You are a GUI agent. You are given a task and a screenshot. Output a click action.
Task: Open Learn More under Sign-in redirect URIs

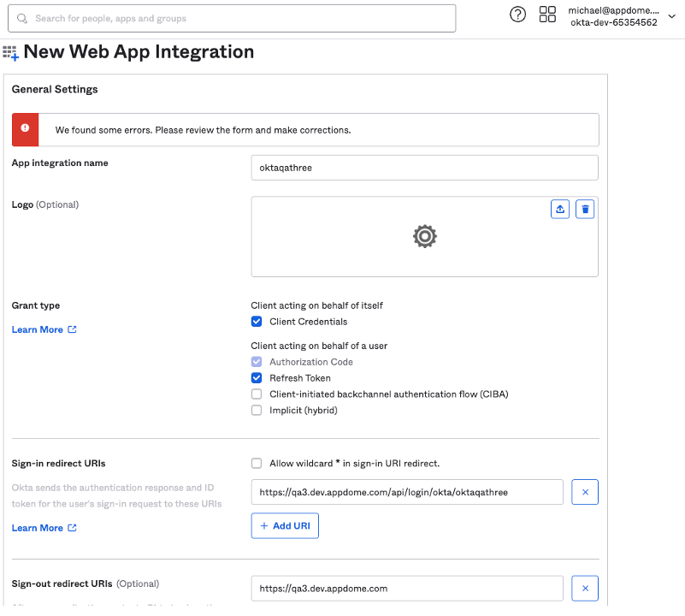[37, 528]
